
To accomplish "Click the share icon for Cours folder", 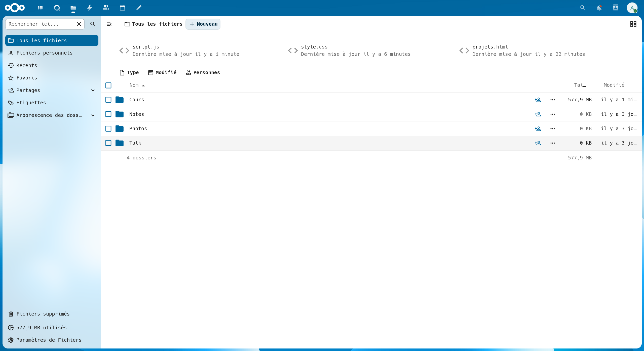I will click(538, 100).
